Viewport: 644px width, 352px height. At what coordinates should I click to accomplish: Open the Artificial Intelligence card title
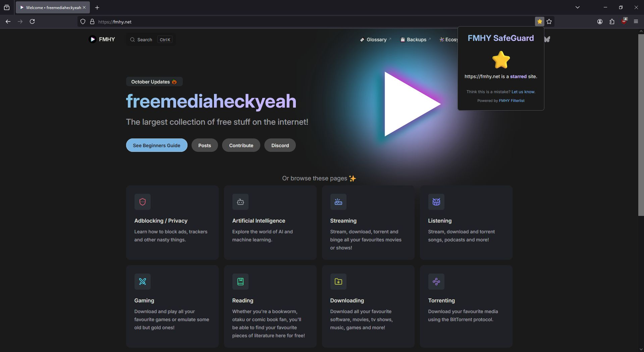coord(259,221)
